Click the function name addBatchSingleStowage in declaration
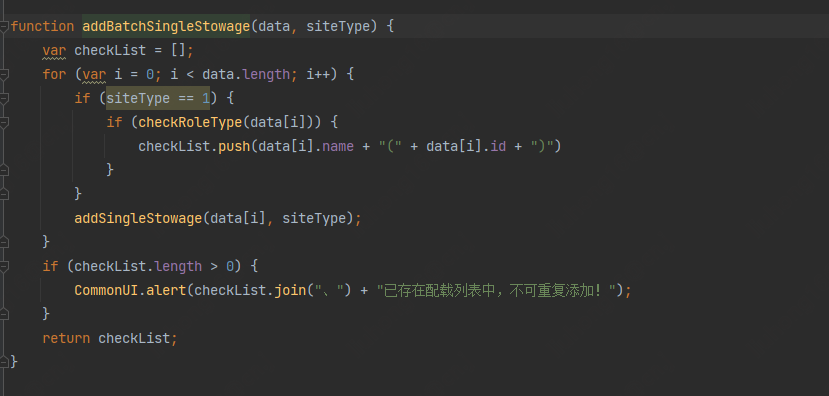This screenshot has width=829, height=396. pos(166,26)
